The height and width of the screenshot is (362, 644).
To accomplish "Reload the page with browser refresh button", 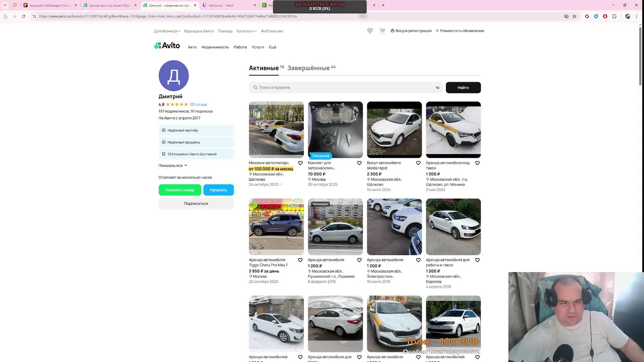I will 23,16.
